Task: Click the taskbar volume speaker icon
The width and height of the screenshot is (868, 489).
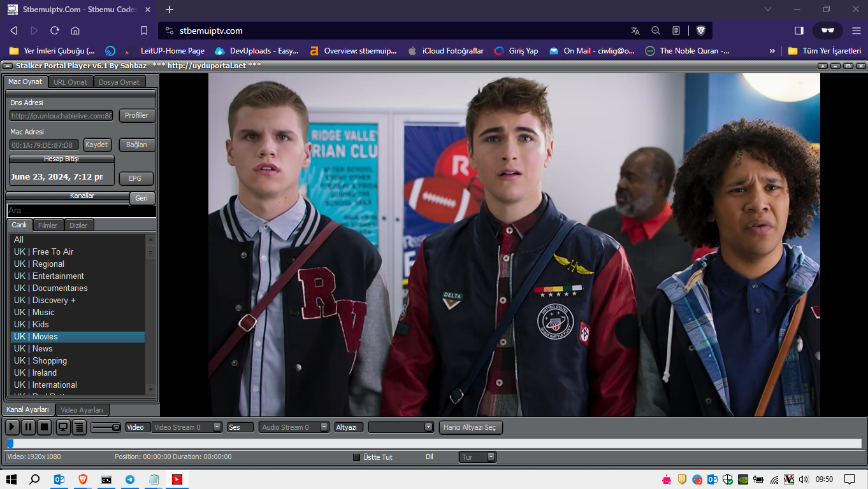Action: 804,479
